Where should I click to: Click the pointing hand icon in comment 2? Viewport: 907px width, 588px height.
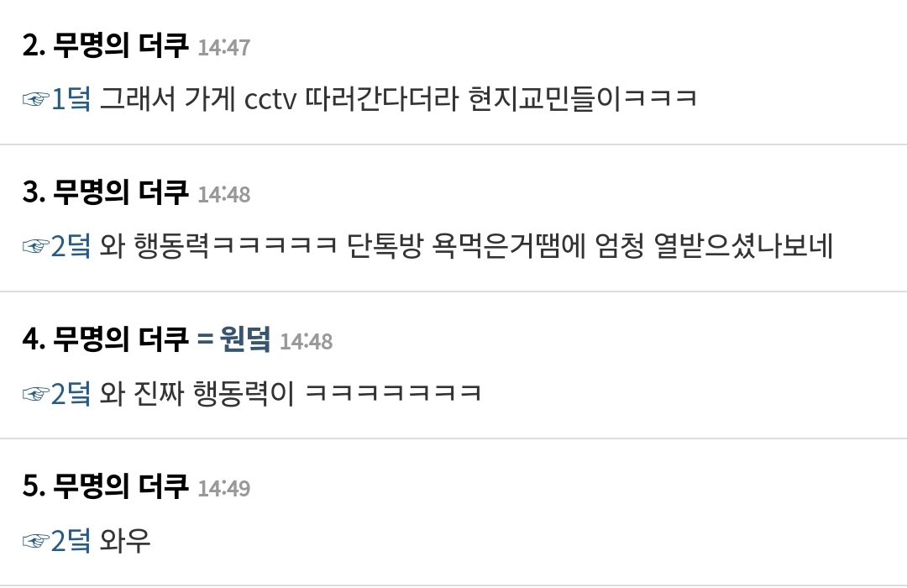coord(35,100)
